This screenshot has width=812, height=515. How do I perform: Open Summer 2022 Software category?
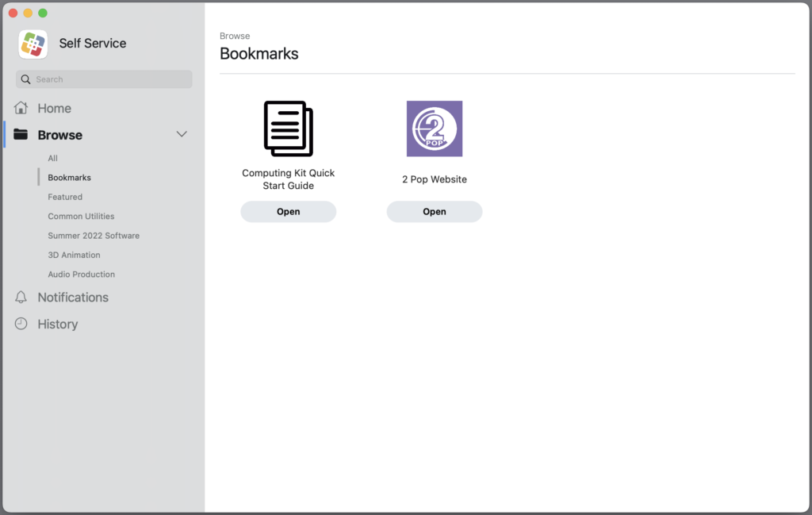pos(94,236)
